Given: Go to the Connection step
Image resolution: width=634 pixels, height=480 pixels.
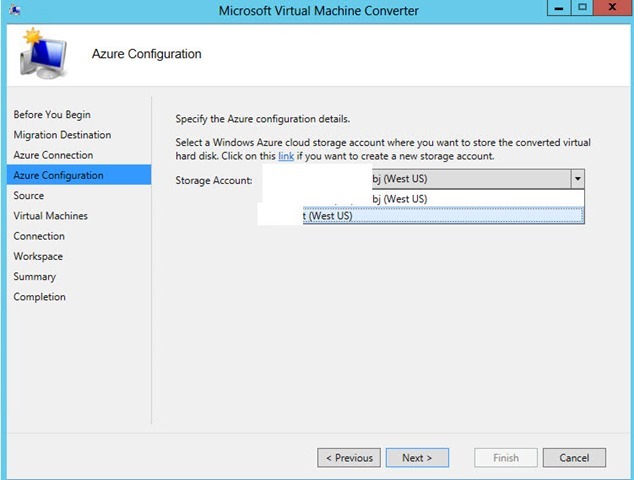Looking at the screenshot, I should [x=39, y=236].
